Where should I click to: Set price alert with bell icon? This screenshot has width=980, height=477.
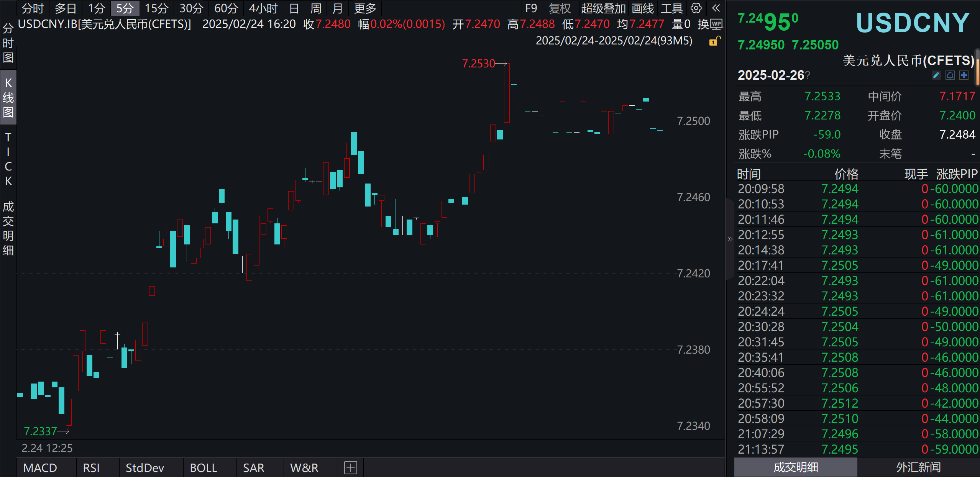click(950, 75)
